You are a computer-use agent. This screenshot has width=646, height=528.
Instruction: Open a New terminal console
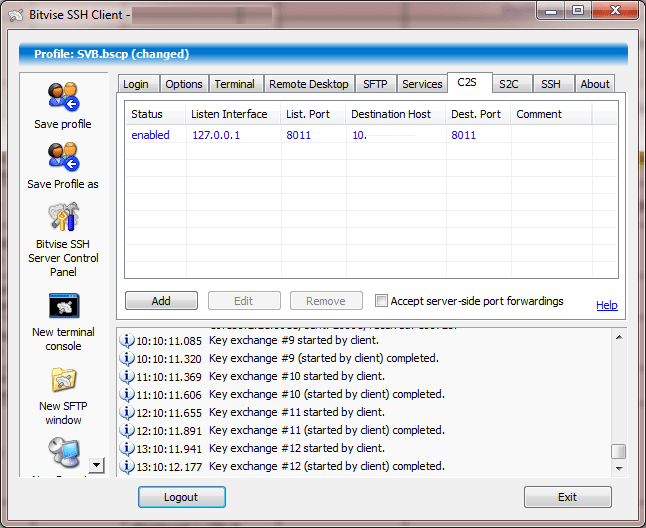pos(63,306)
